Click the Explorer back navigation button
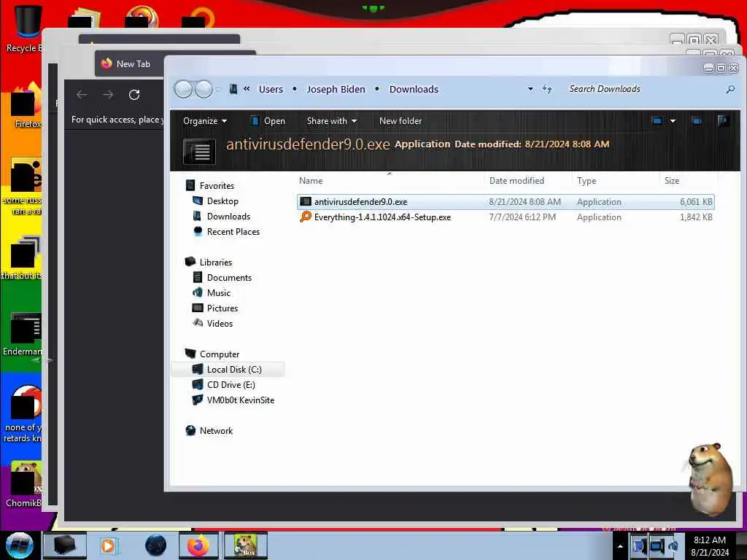The width and height of the screenshot is (747, 560). coord(183,89)
